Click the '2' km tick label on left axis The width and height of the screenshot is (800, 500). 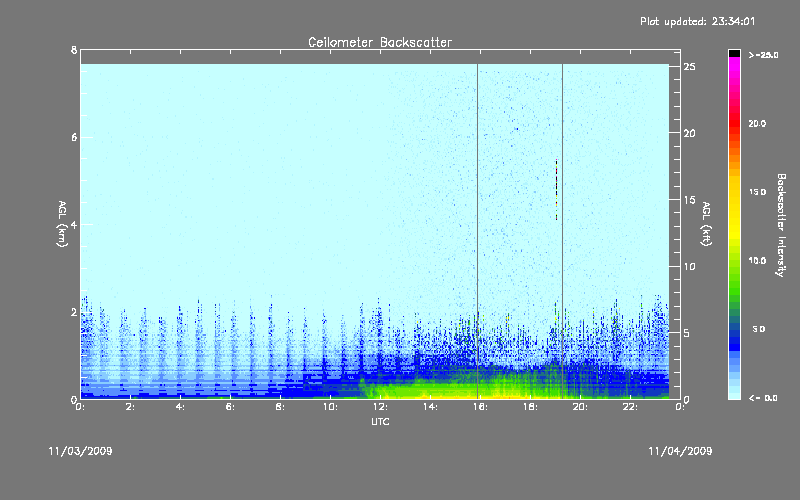[x=74, y=312]
